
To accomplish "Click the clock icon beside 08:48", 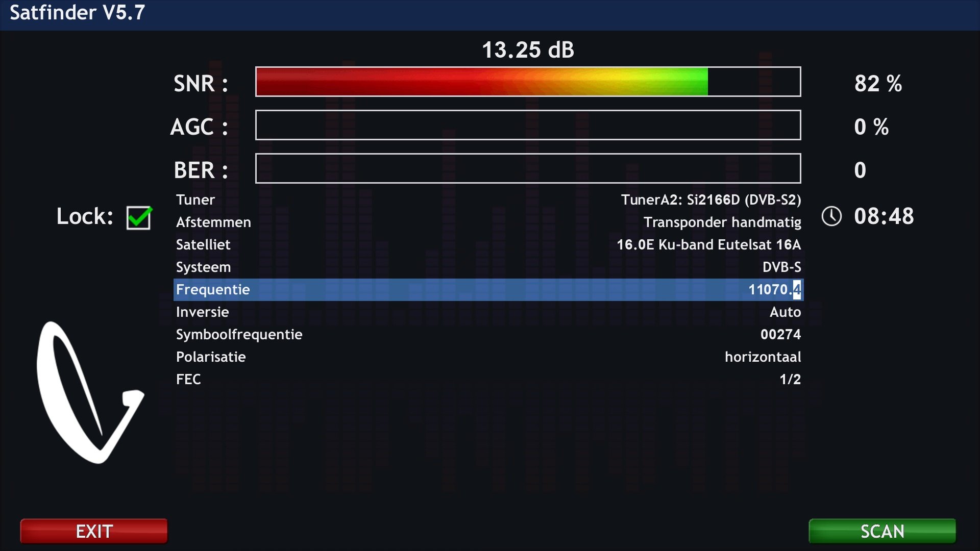I will click(x=831, y=216).
